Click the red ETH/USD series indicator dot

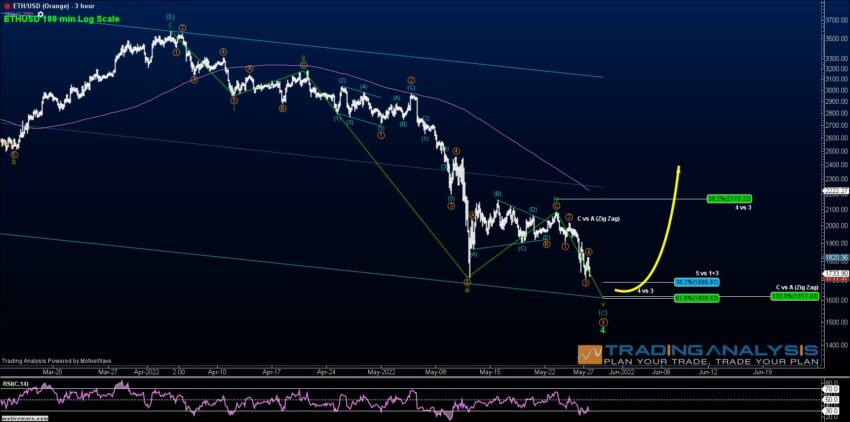click(7, 4)
